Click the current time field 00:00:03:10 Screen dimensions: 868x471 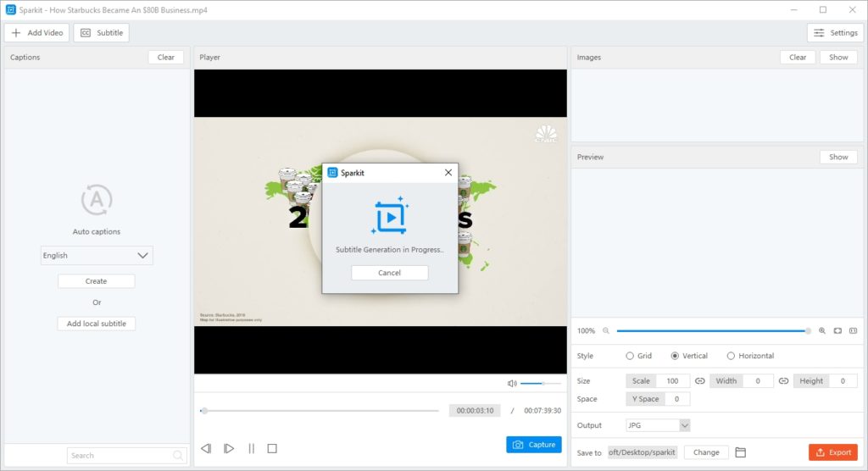[475, 411]
